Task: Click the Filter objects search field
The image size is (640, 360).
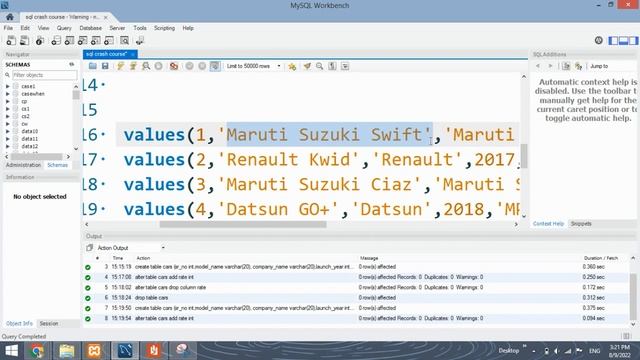Action: (44, 75)
